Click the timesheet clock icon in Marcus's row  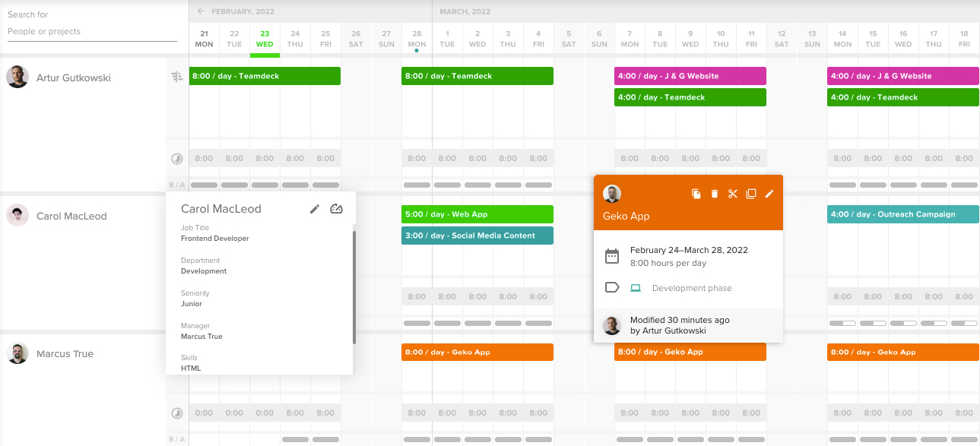[177, 413]
